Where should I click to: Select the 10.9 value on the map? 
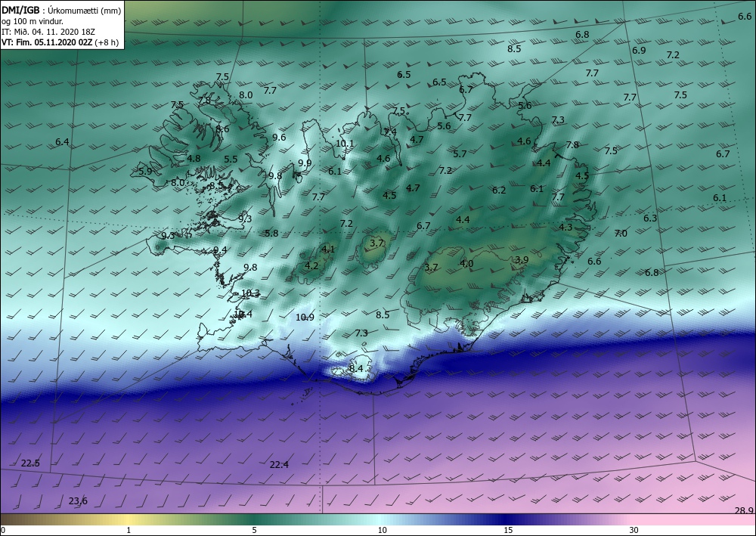pyautogui.click(x=305, y=318)
